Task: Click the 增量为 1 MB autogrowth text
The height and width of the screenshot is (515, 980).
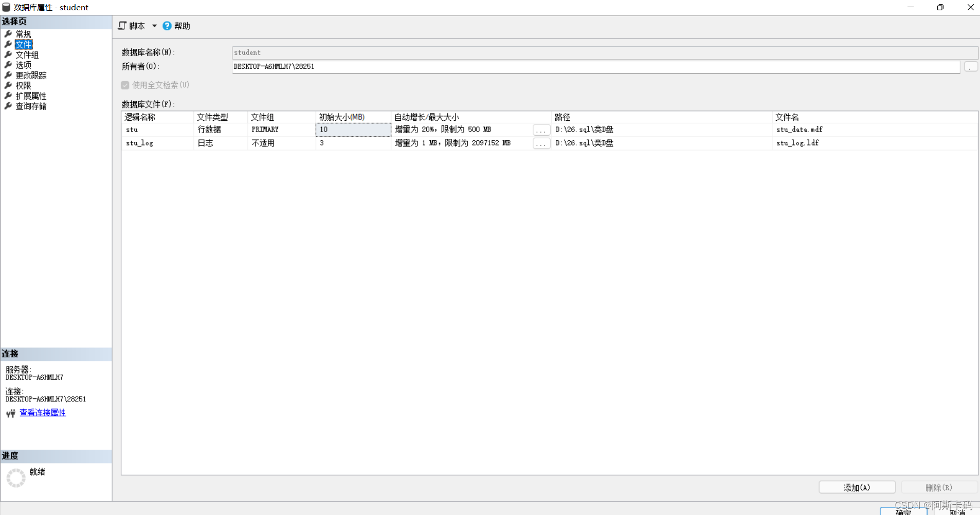Action: 452,143
